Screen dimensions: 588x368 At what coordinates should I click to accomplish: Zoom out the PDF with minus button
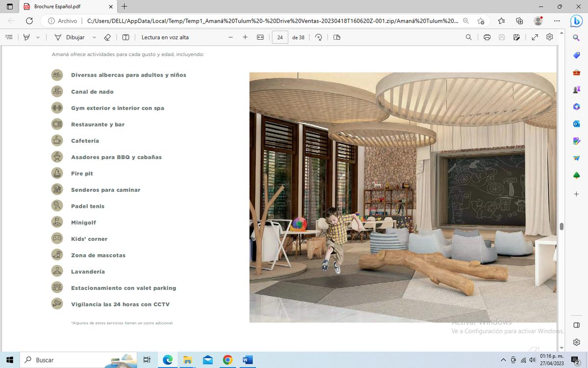[x=231, y=37]
